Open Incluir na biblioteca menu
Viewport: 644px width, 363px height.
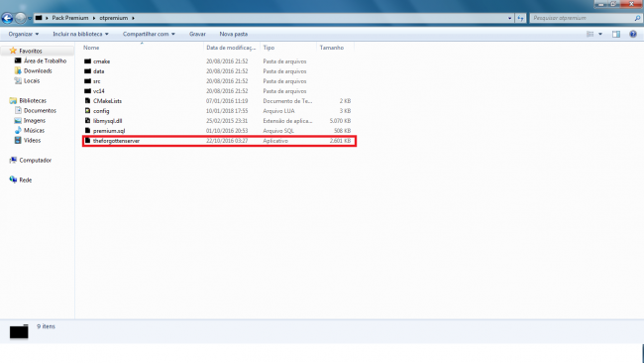(x=80, y=34)
